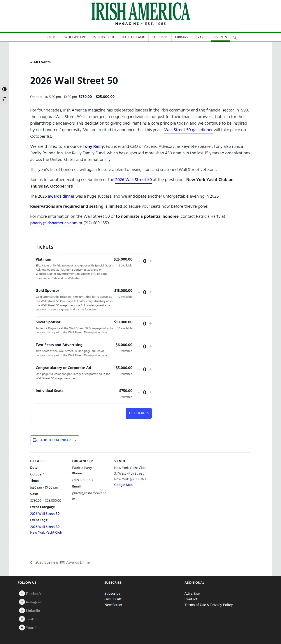Open Google Map link for venue
Screen dimensions: 281x644
point(123,485)
